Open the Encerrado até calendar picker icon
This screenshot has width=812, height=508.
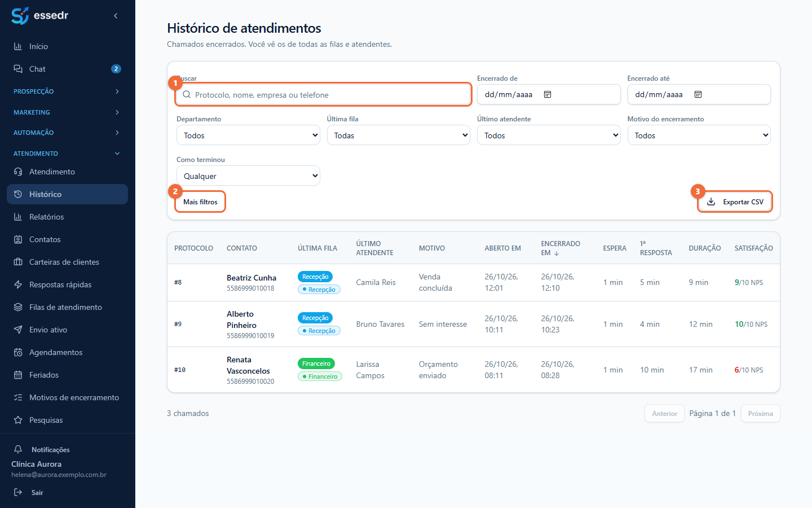click(698, 94)
